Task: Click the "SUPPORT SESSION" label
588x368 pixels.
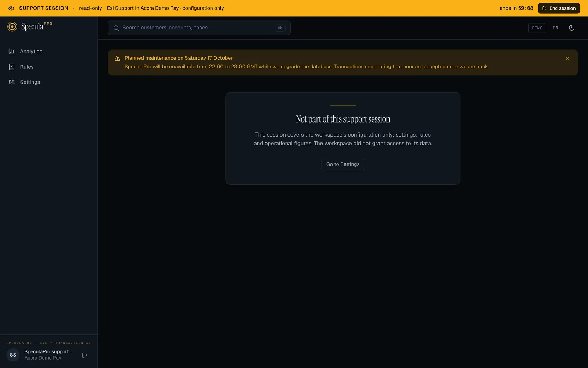Action: [x=44, y=8]
